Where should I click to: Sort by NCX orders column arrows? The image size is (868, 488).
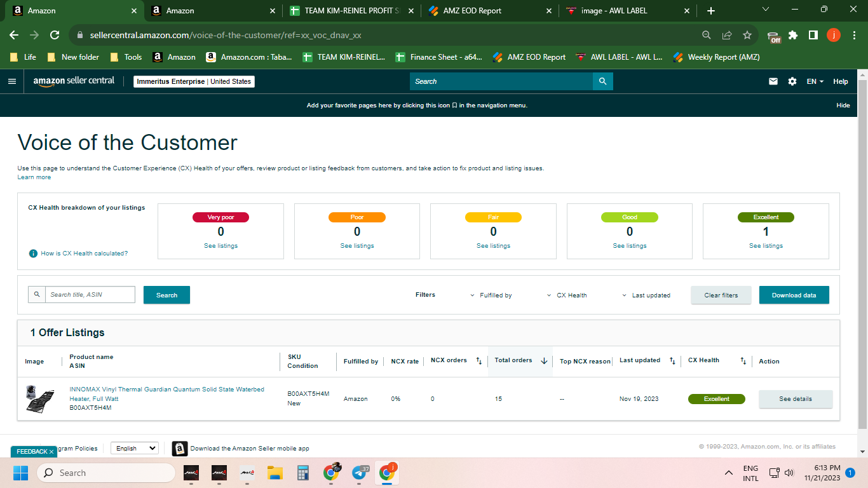[479, 361]
